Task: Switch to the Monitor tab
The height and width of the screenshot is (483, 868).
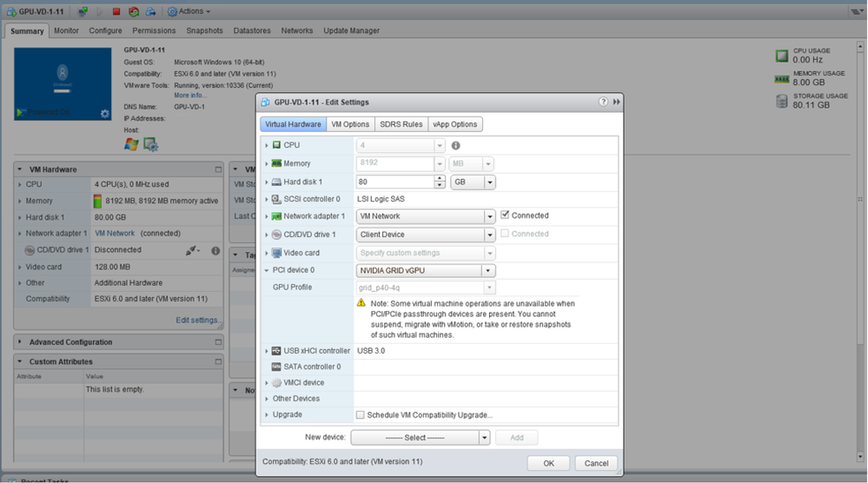Action: pos(66,30)
